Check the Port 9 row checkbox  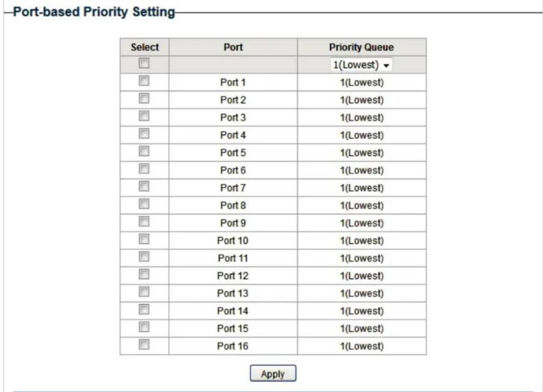tap(144, 221)
